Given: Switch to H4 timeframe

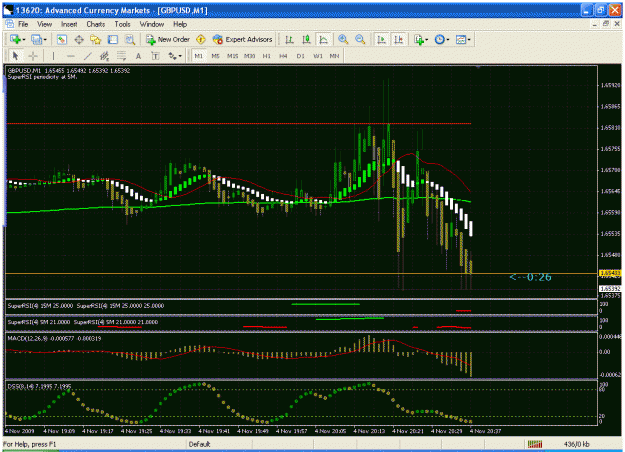Looking at the screenshot, I should (x=283, y=56).
